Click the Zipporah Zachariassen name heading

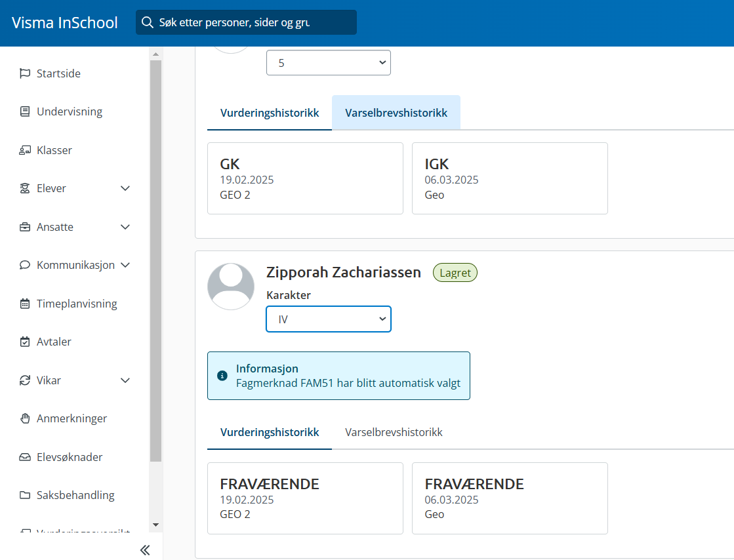tap(344, 272)
